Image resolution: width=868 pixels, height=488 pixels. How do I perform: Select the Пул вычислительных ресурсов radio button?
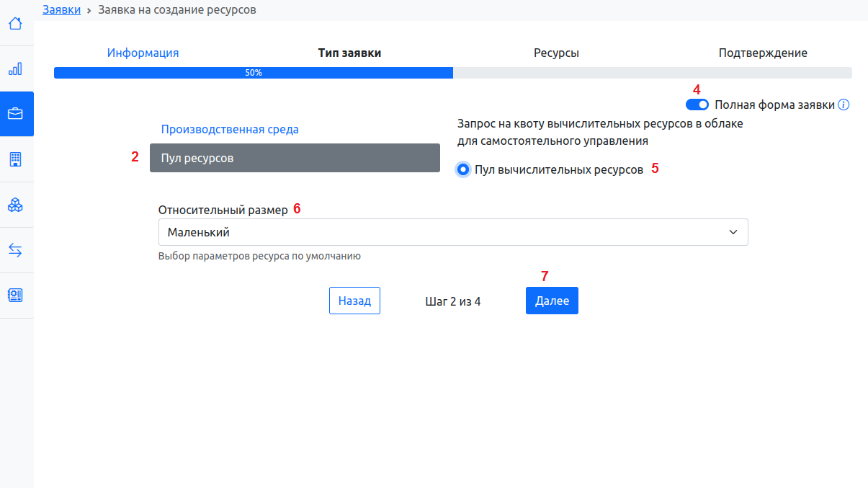462,169
